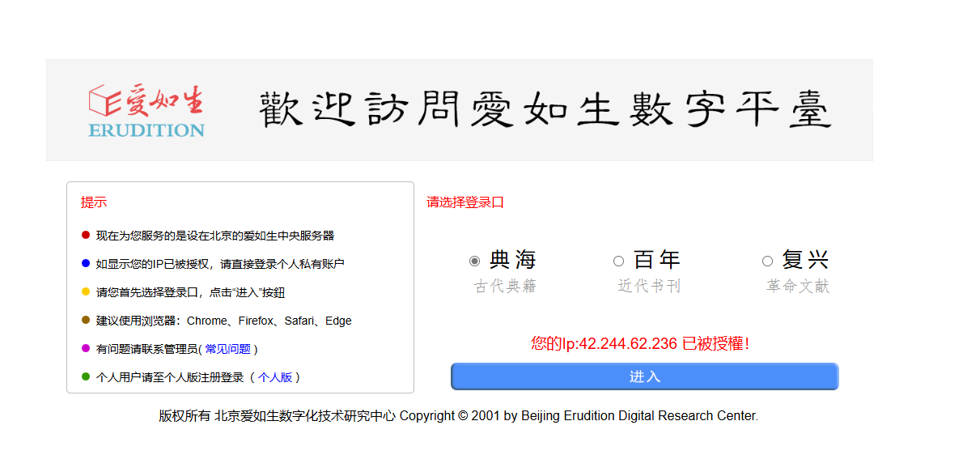The image size is (980, 472).
Task: Click the 近代书刊 subtitle
Action: (650, 287)
